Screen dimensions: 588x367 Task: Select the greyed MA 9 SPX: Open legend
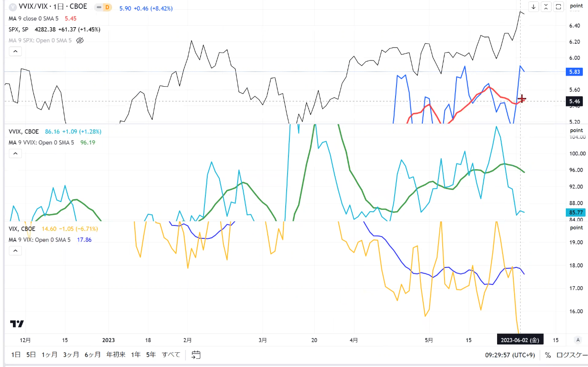pos(41,41)
